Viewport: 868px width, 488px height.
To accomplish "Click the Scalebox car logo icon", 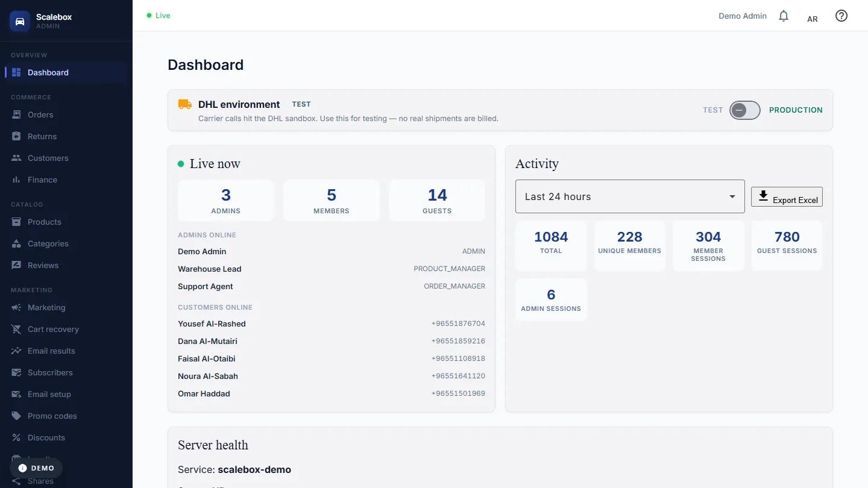I will click(x=20, y=21).
